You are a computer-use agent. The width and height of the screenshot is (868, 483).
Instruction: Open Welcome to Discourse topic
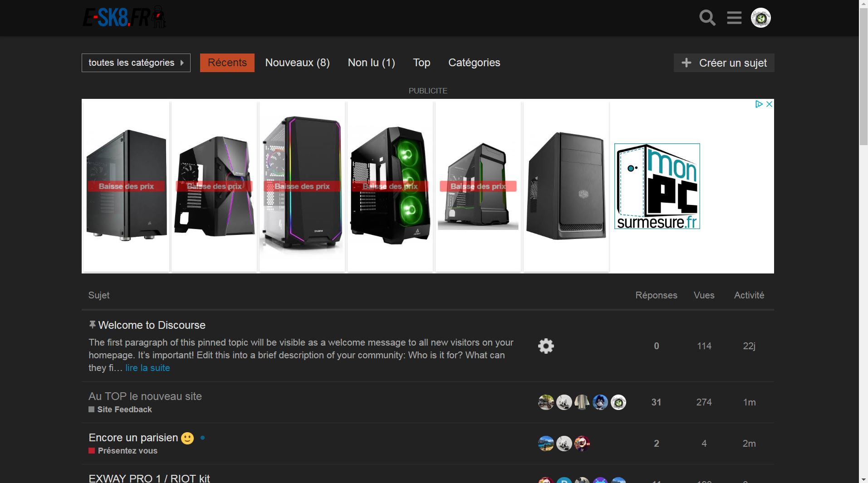coord(152,325)
